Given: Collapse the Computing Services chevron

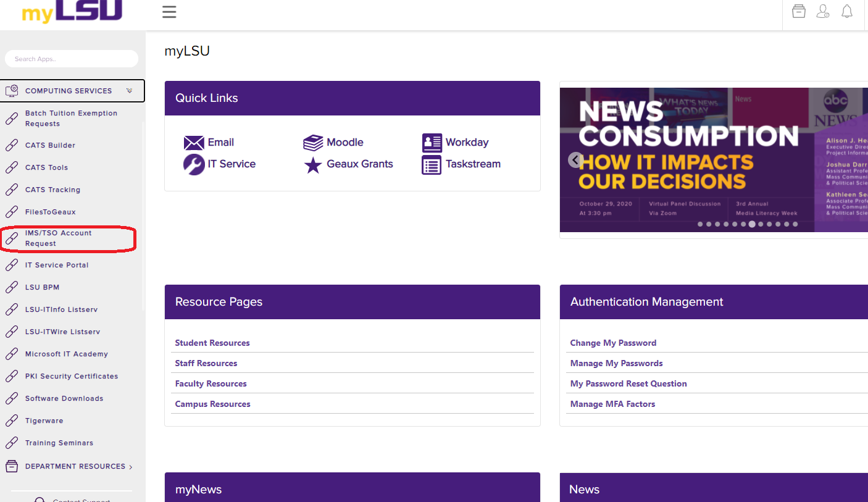Looking at the screenshot, I should [x=130, y=91].
